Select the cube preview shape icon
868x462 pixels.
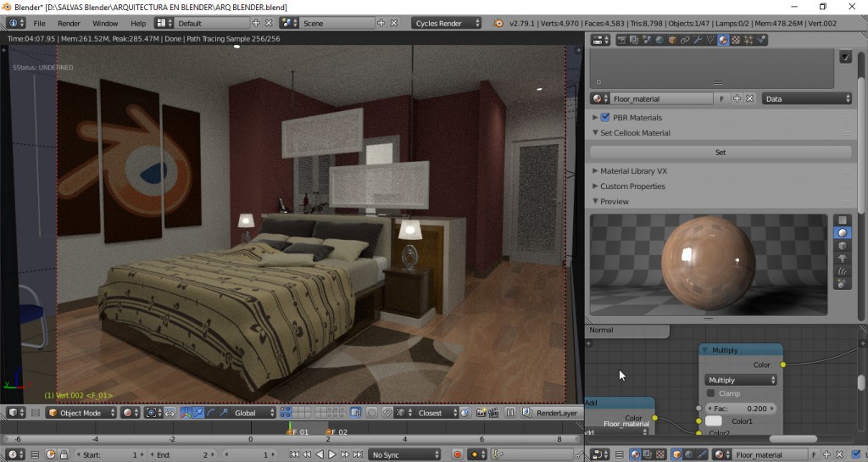(x=843, y=245)
